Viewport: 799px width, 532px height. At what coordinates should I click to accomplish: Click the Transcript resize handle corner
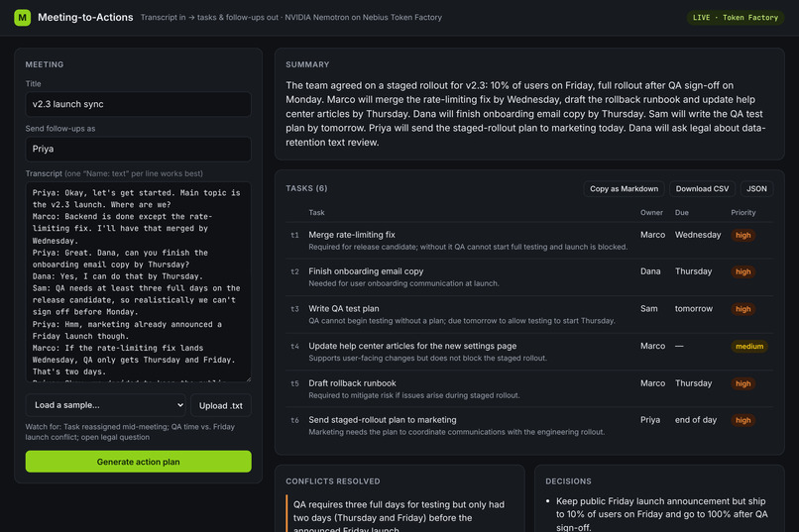click(248, 378)
